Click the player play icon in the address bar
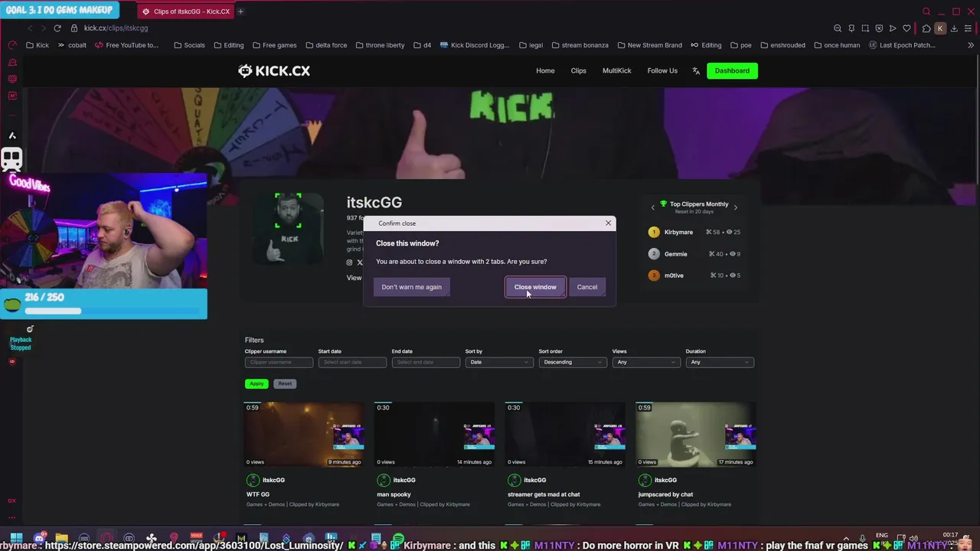Viewport: 980px width, 551px height. pos(893,28)
